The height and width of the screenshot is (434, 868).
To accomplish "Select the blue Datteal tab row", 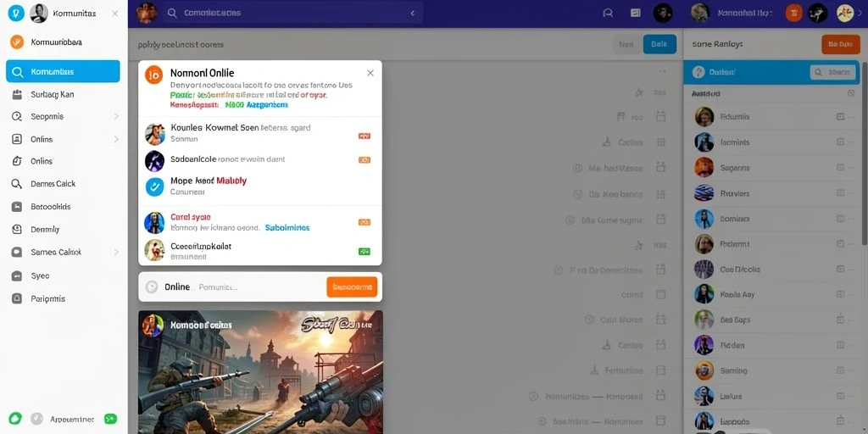I will 771,72.
